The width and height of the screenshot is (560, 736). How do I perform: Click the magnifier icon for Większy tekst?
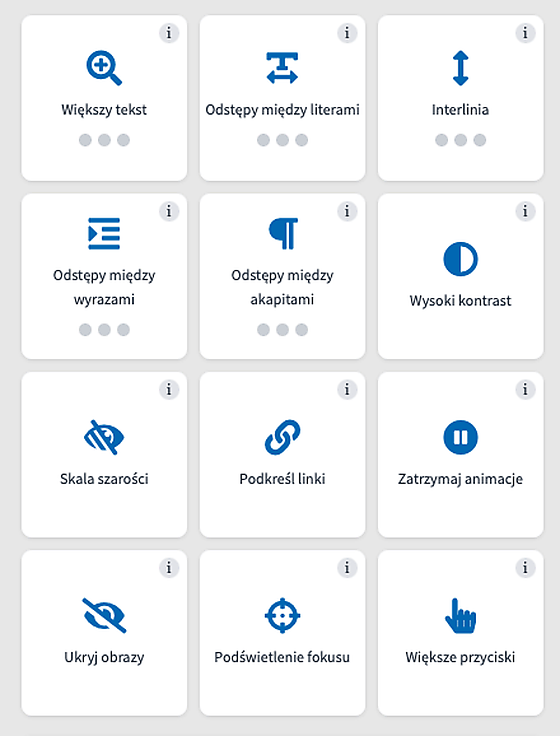pos(104,68)
